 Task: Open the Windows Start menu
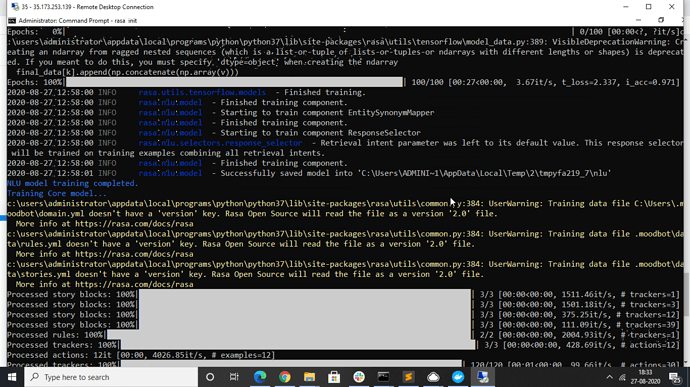click(x=12, y=377)
